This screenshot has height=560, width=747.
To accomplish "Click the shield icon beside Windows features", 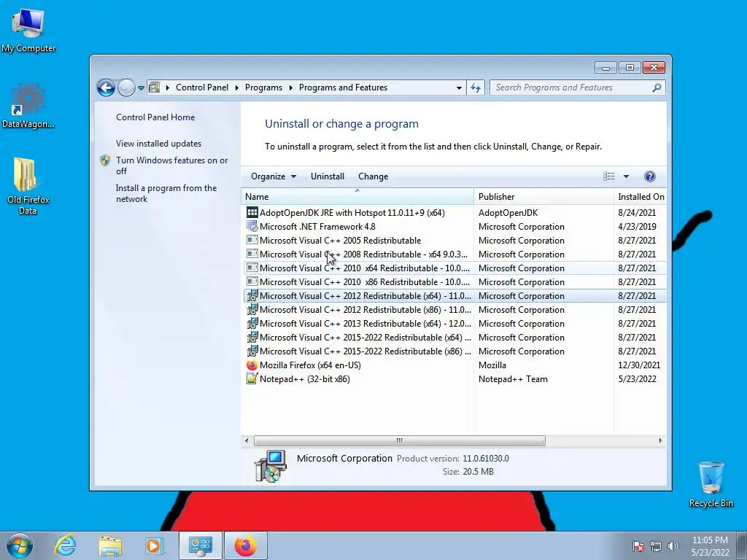I will [105, 160].
